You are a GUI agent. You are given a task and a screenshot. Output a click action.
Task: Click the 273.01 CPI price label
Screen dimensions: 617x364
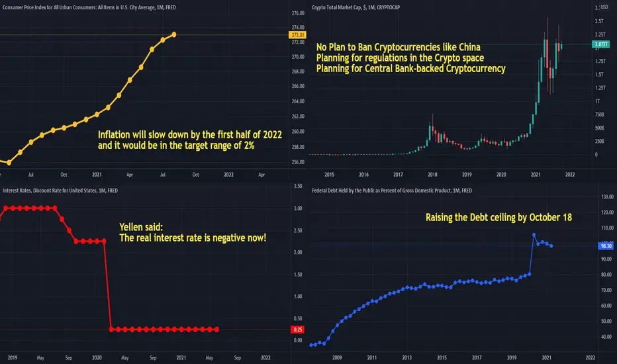[x=297, y=35]
